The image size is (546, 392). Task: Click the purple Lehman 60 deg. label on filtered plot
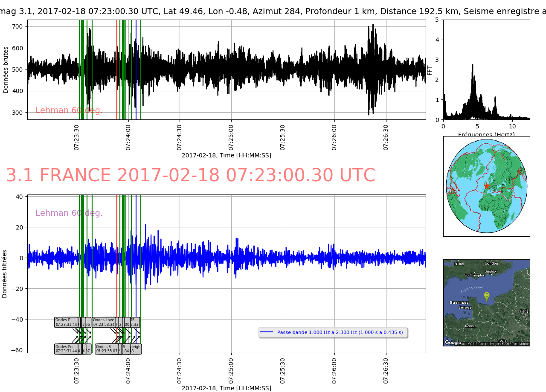(69, 213)
